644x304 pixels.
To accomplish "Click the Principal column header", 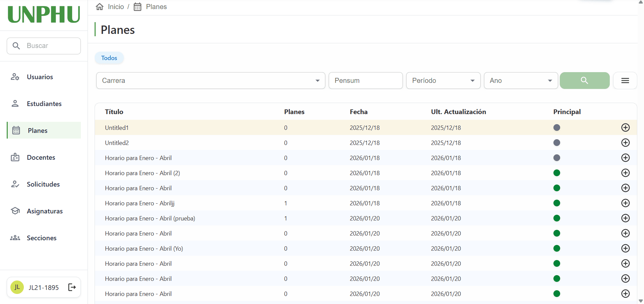I will click(x=567, y=112).
